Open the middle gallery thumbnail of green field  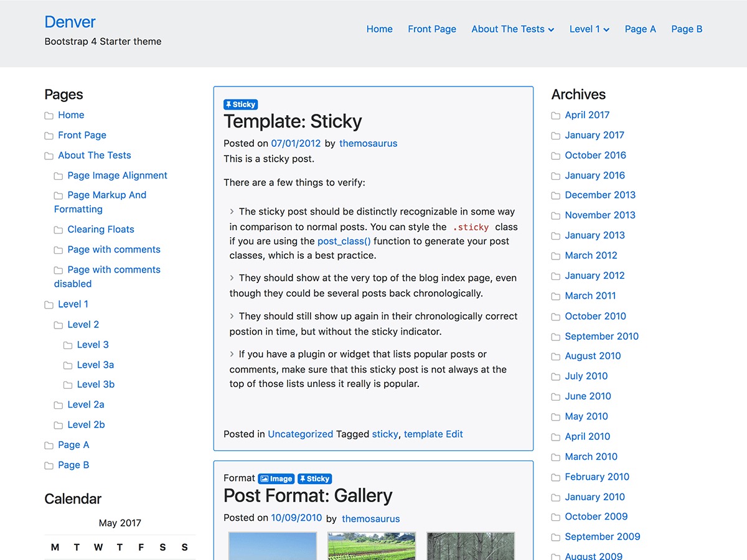tap(372, 546)
